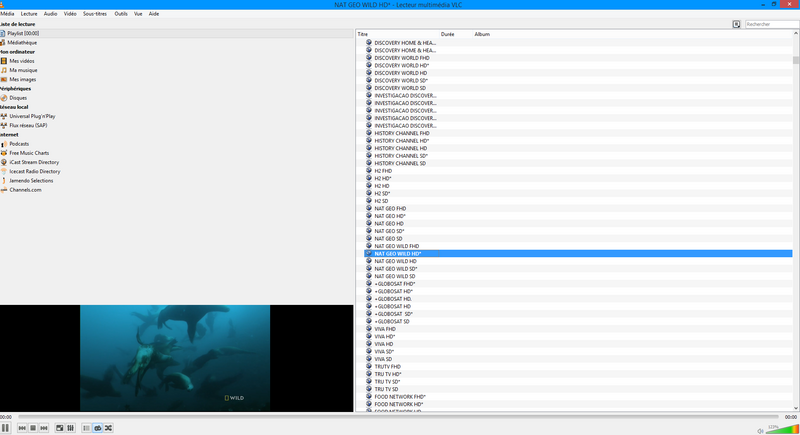
Task: Open the Outils menu
Action: click(121, 14)
